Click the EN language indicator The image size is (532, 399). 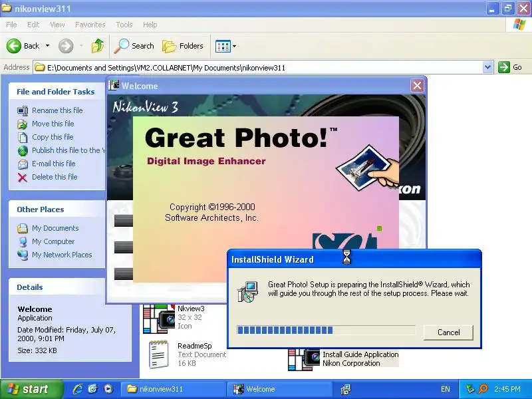pyautogui.click(x=445, y=389)
